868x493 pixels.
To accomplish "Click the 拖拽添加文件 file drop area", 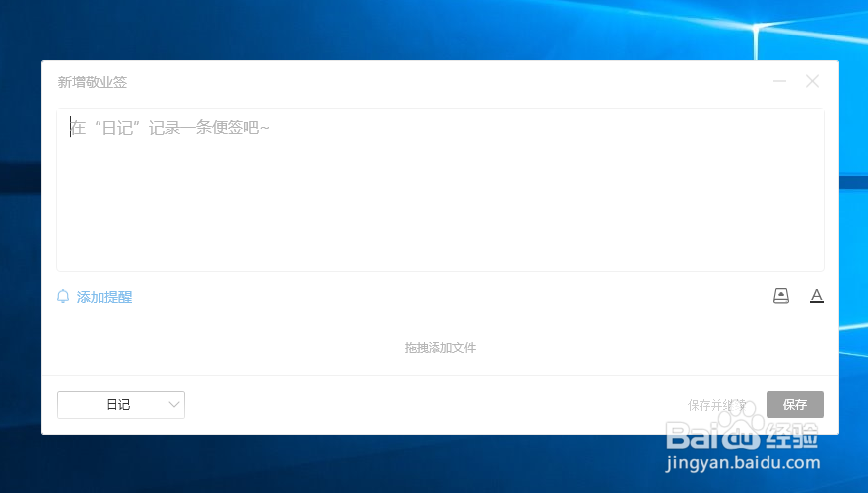I will 440,348.
